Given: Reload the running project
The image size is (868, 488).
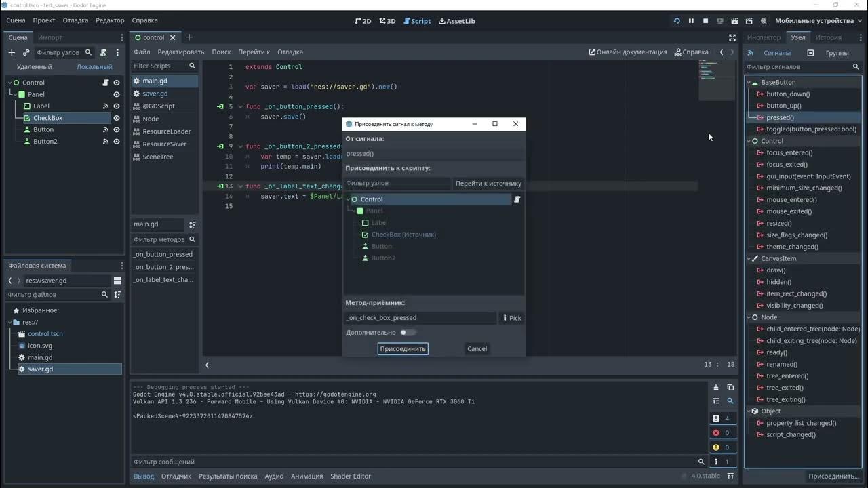Looking at the screenshot, I should [677, 21].
